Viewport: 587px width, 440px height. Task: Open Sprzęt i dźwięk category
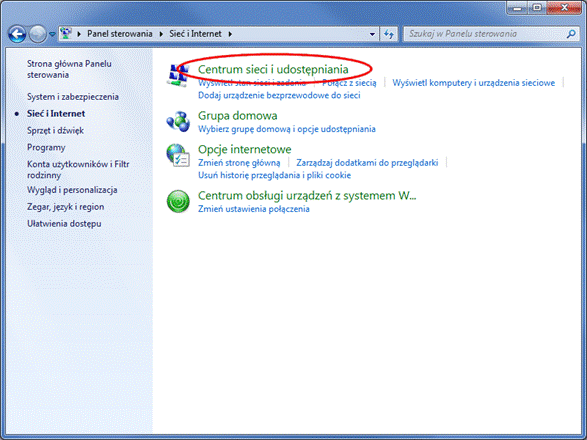tap(55, 130)
